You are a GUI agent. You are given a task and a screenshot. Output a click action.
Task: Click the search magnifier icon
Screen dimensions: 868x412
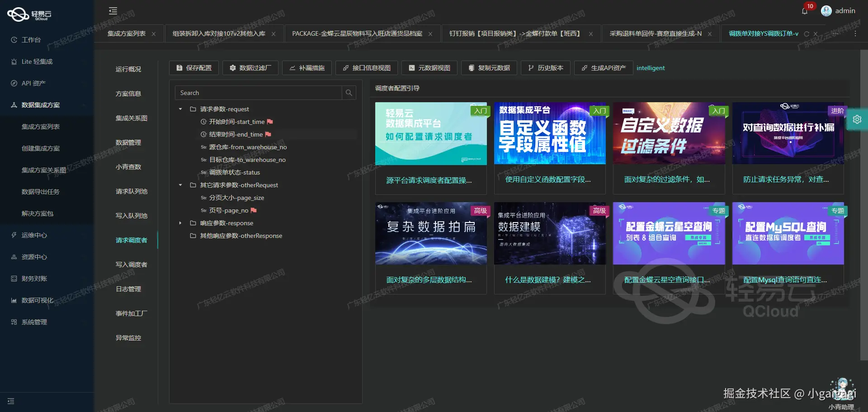point(348,93)
